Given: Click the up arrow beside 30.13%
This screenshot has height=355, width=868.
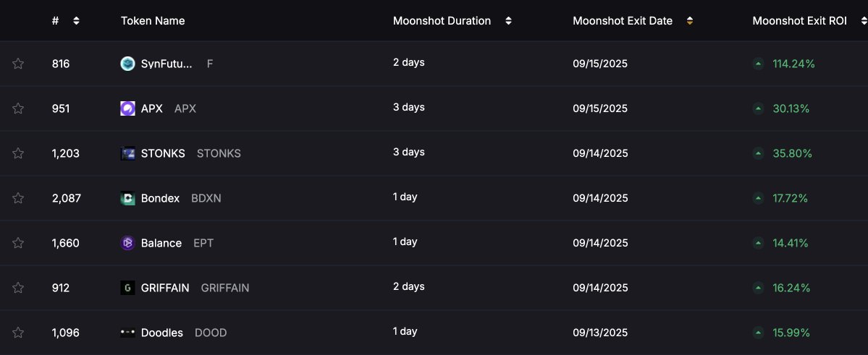Looking at the screenshot, I should click(x=758, y=108).
